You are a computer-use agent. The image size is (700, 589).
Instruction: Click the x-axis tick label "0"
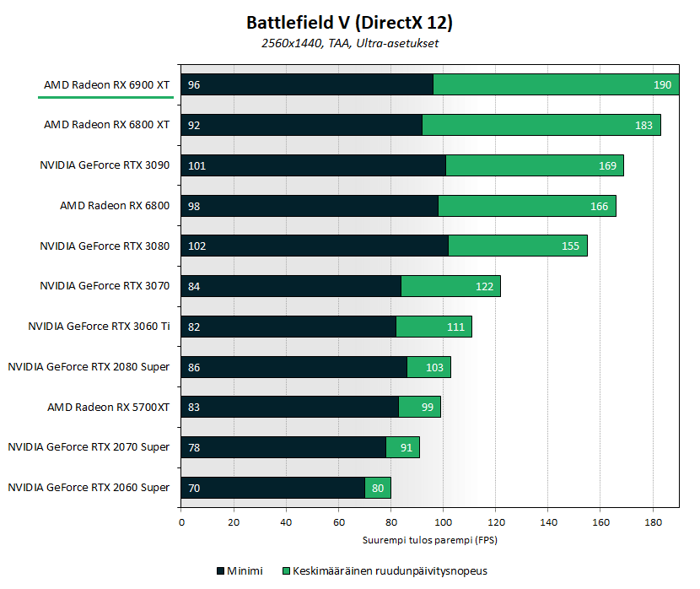pyautogui.click(x=181, y=522)
